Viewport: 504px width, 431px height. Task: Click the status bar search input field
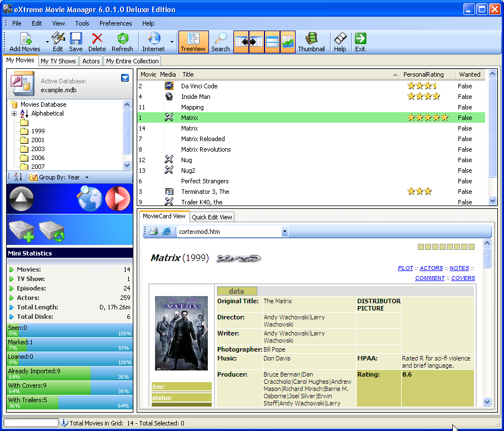pos(31,423)
